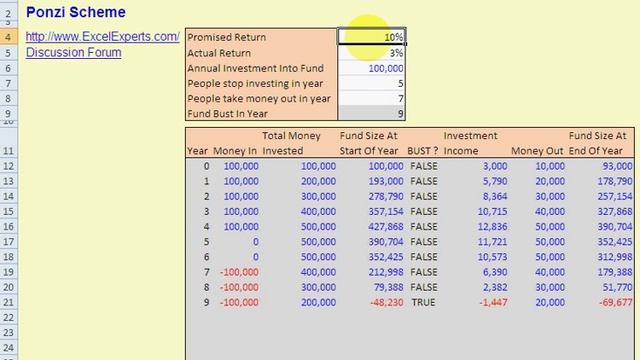Select the 12,836 investment income cell
The image size is (640, 360).
[493, 227]
